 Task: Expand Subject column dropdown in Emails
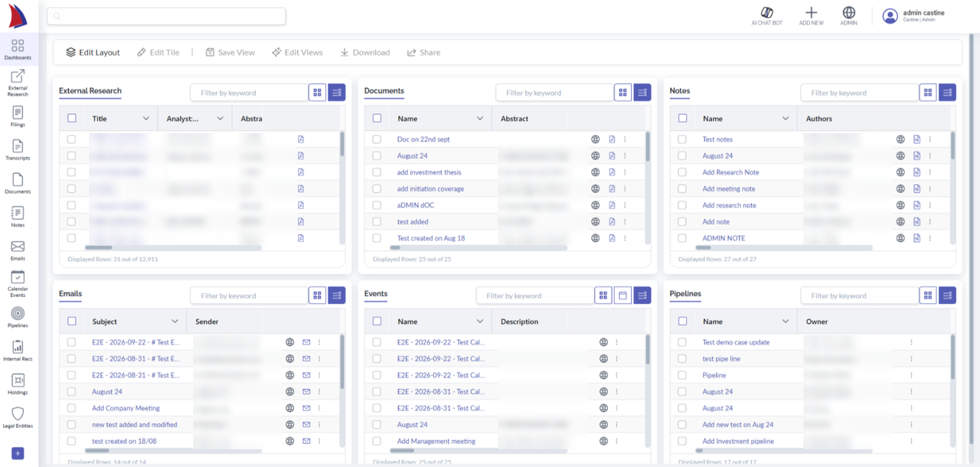click(175, 322)
